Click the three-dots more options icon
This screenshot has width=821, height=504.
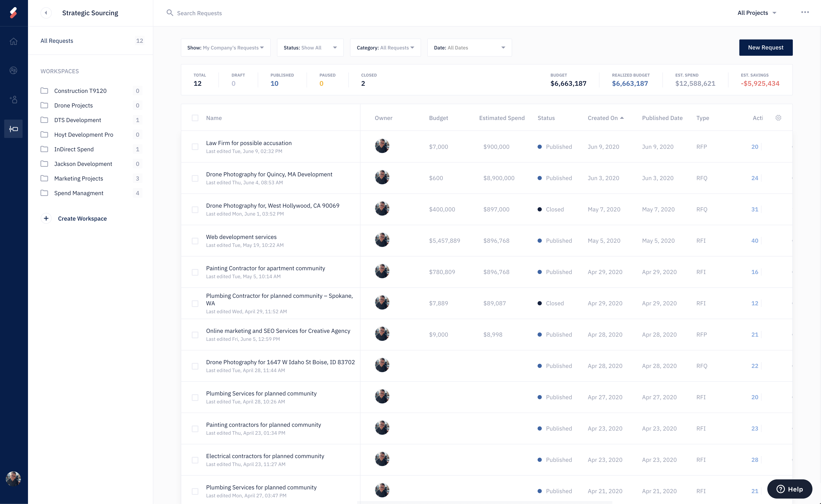(805, 12)
